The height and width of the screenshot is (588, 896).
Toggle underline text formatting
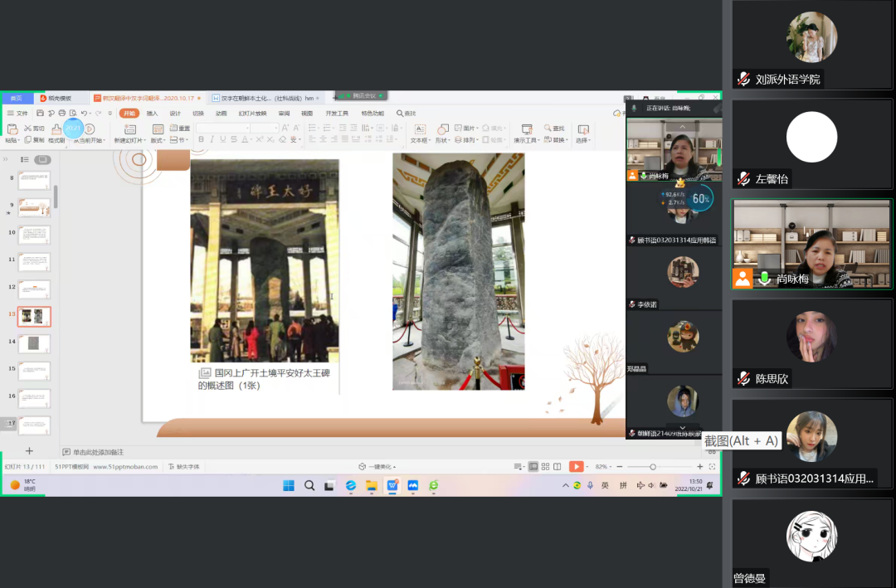click(223, 140)
